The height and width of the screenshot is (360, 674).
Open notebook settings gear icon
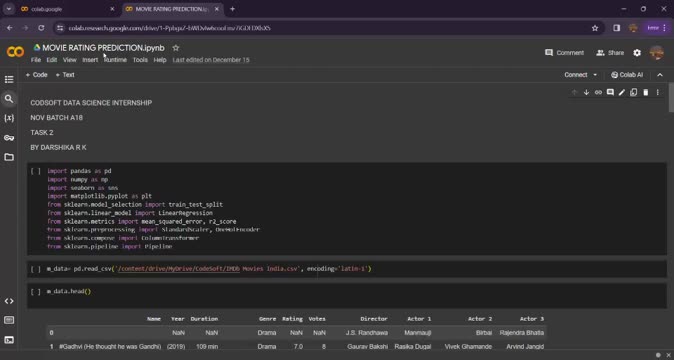coord(637,53)
